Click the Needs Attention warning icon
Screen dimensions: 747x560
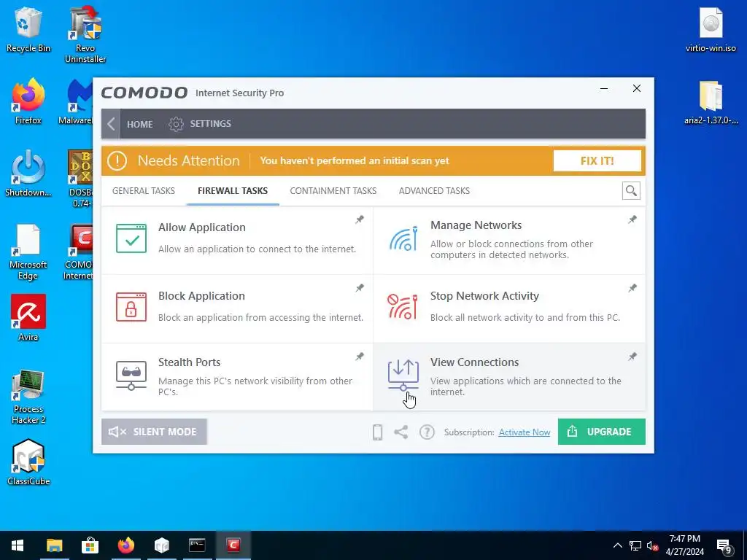[117, 161]
